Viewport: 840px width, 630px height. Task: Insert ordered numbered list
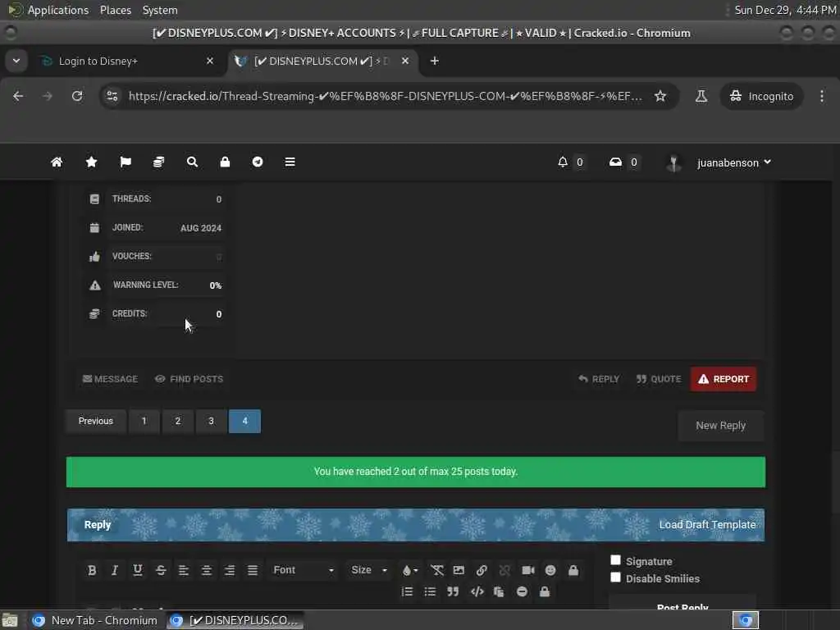coord(407,591)
